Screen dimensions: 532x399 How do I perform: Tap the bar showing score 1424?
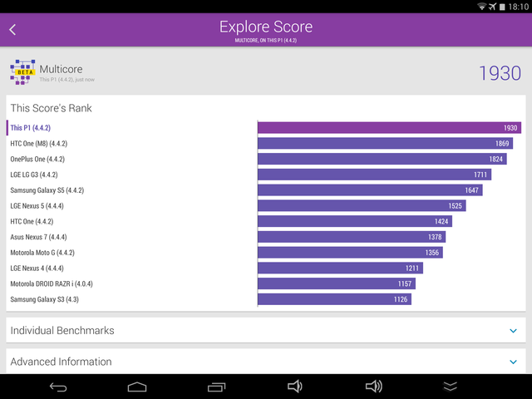[x=355, y=222]
